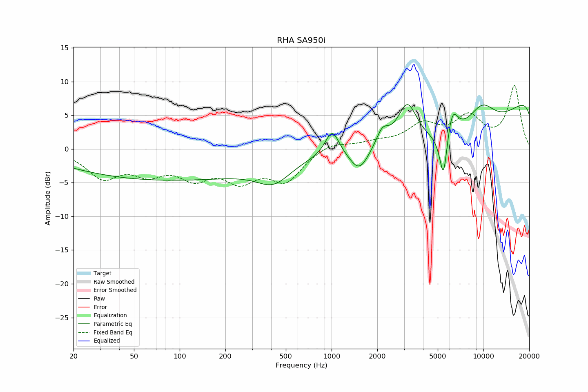Click the x-axis tick label 20000
Viewport: 588px width, 392px height.
(529, 356)
